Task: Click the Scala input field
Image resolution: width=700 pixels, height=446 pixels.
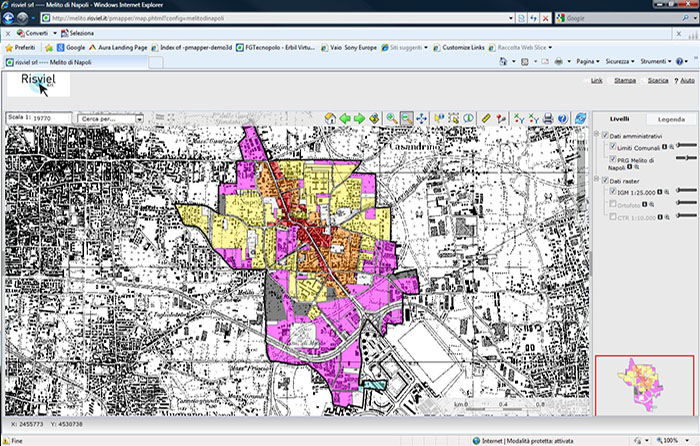Action: tap(50, 118)
